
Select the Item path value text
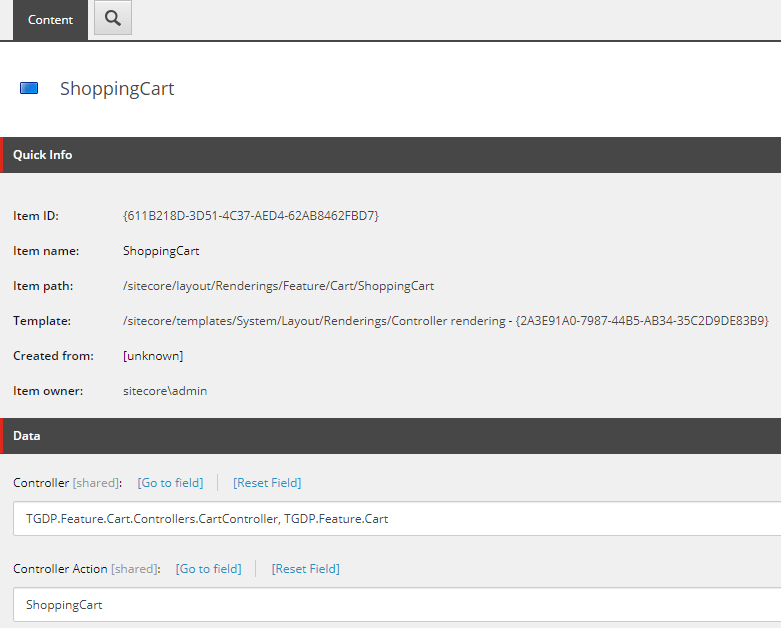click(278, 286)
